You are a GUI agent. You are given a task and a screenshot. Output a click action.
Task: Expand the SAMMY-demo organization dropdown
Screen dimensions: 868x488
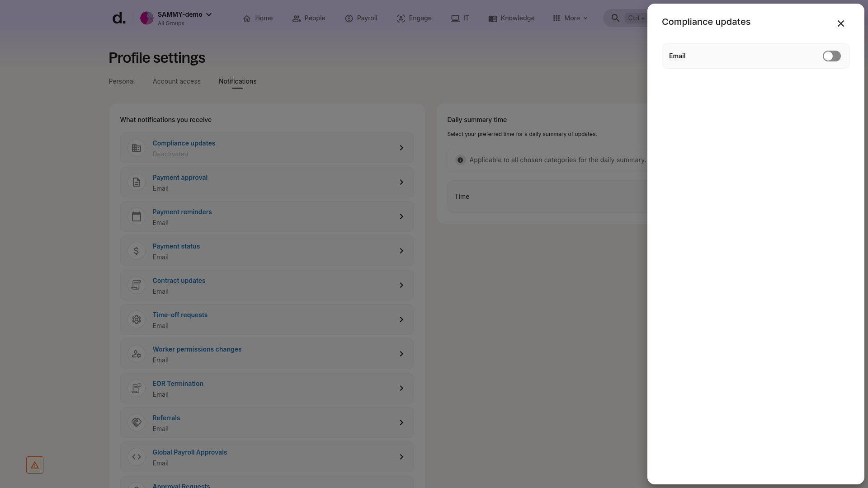point(209,14)
